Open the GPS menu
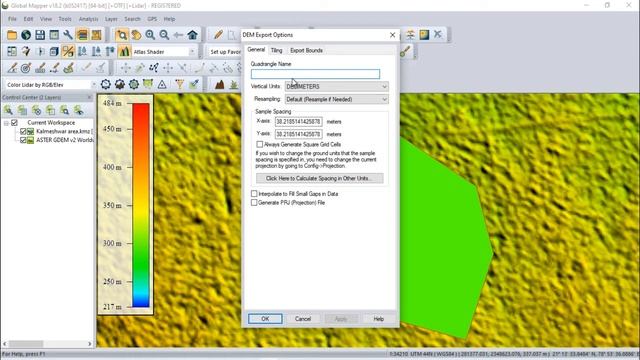 point(152,19)
